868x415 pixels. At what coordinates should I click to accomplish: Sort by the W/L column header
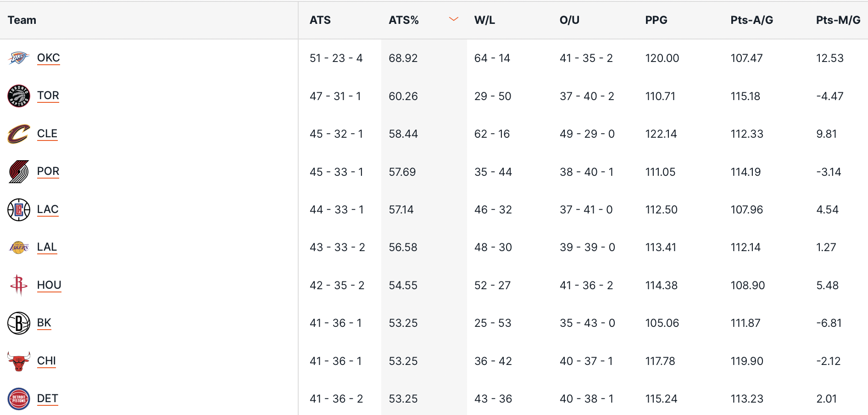tap(484, 20)
